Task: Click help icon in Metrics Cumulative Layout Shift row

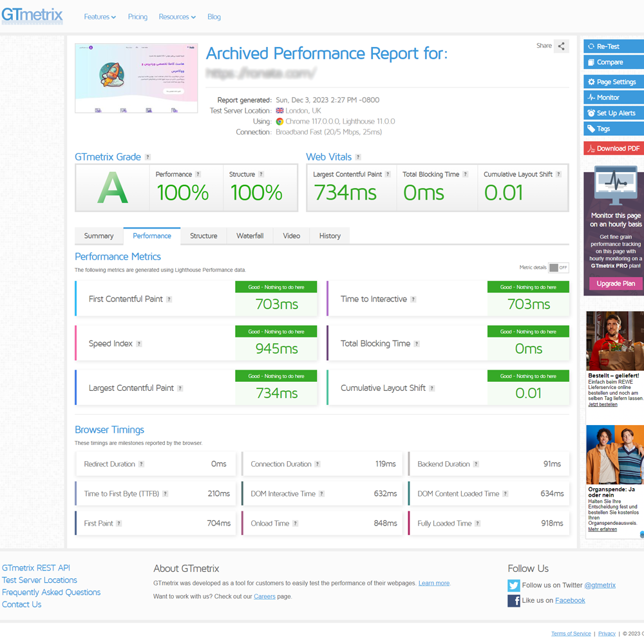Action: tap(432, 388)
